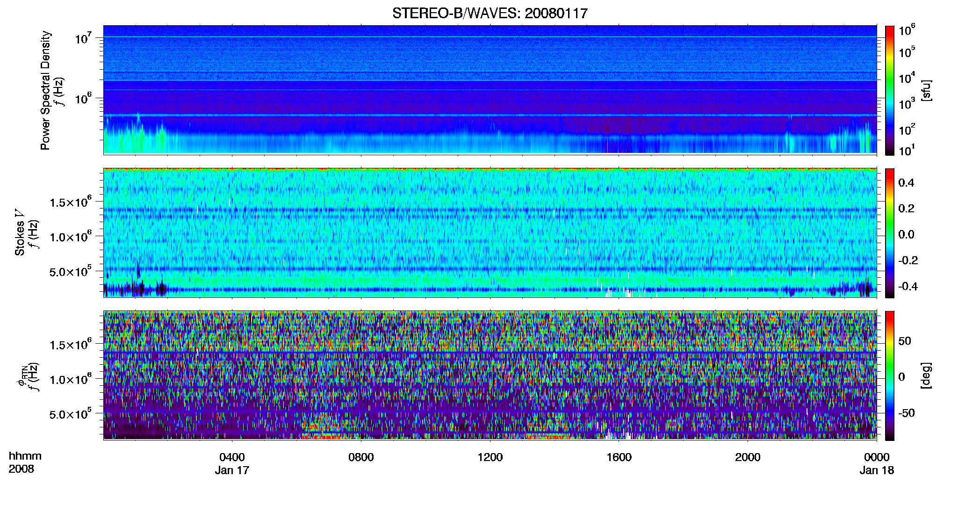This screenshot has height=505, width=980.
Task: Click the 10^5 value on sfu colorbar
Action: point(907,51)
